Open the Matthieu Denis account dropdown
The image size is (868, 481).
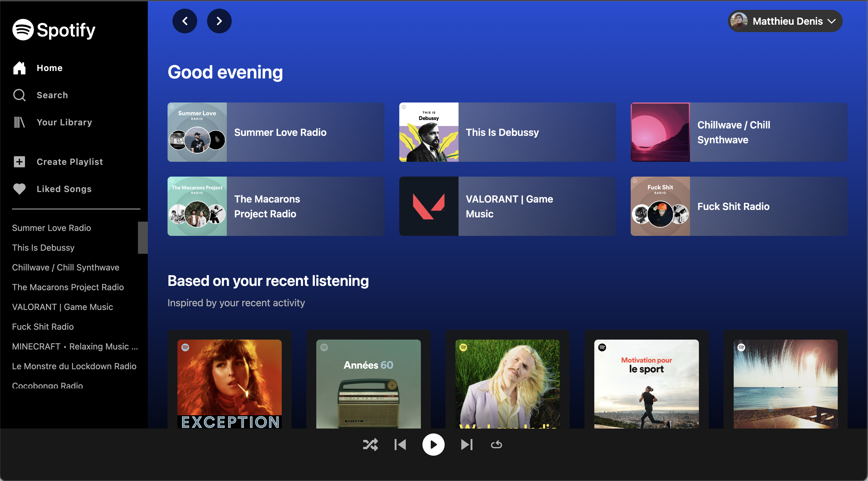pos(785,21)
